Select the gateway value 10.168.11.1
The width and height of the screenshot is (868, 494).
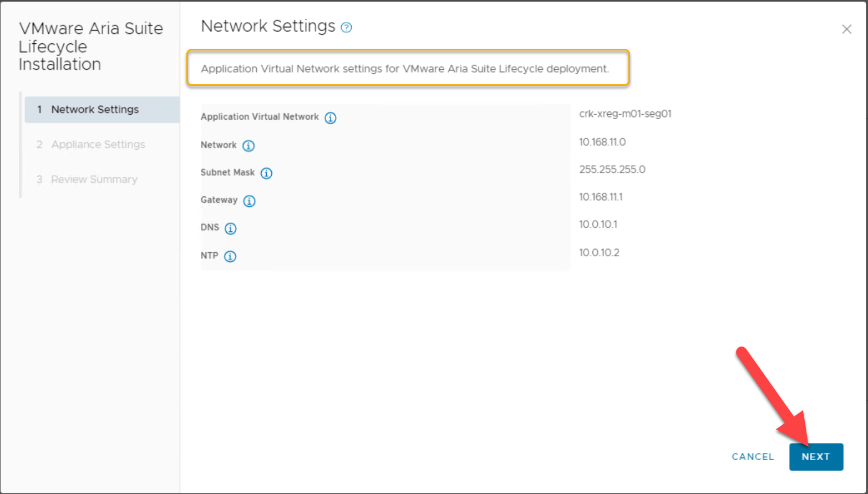coord(601,197)
